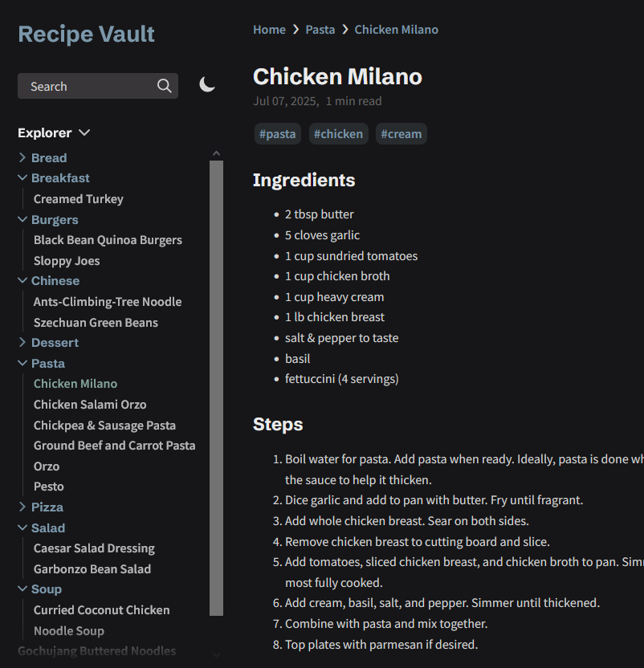Open the Pesto recipe
Image resolution: width=644 pixels, height=668 pixels.
(49, 487)
